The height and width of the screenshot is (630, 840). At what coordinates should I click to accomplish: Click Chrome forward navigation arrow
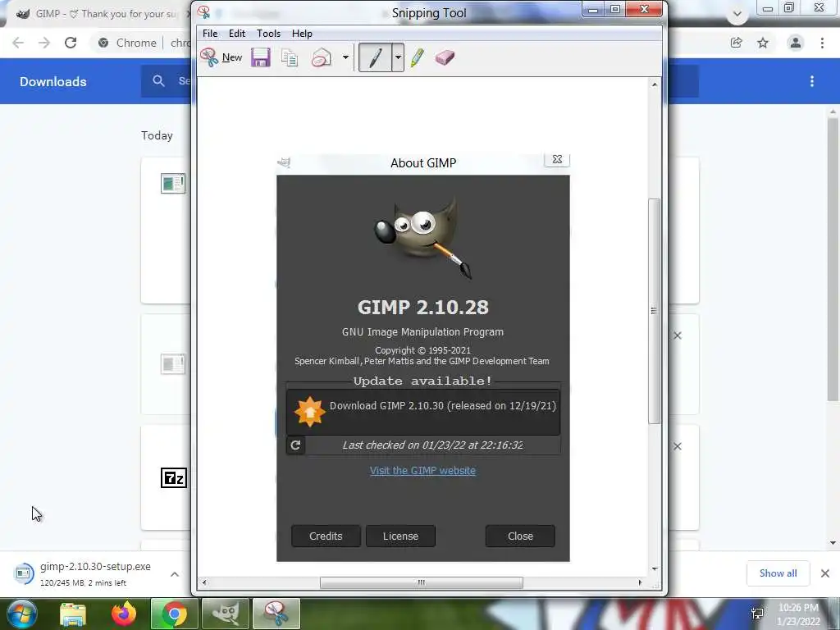[x=44, y=43]
